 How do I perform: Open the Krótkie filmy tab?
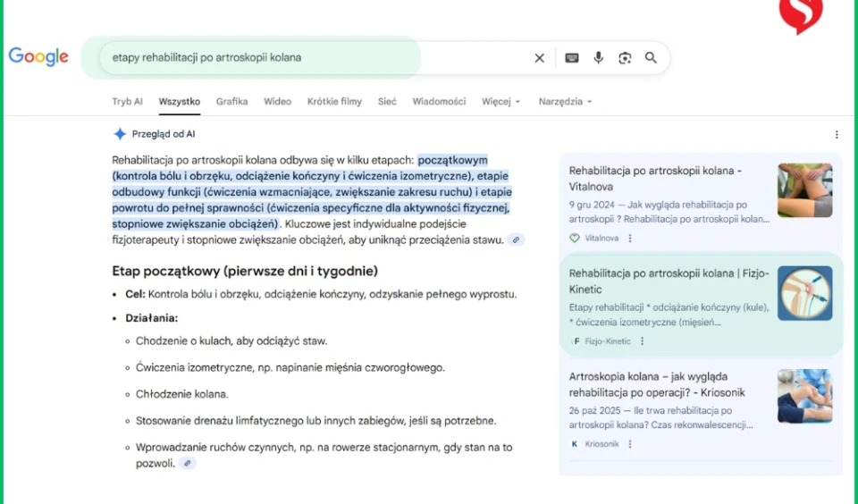334,101
